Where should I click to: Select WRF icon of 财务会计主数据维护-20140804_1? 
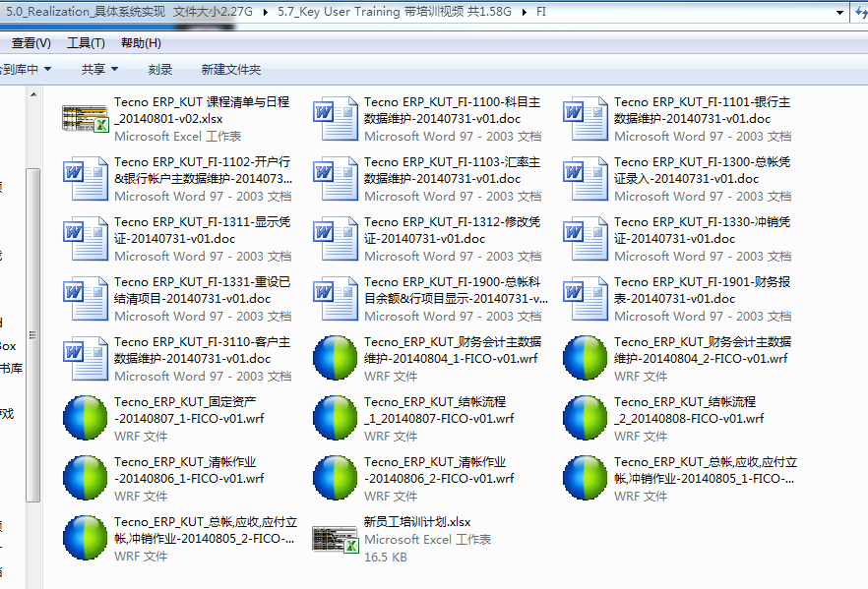(336, 358)
